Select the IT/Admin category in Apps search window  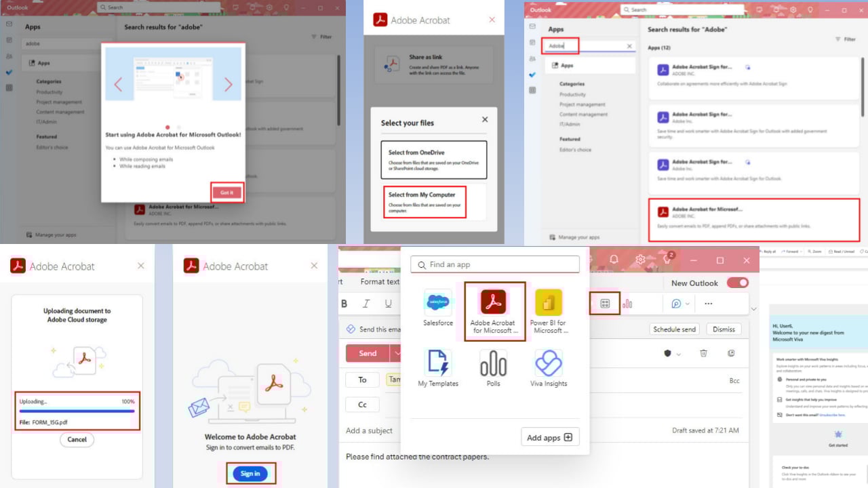(570, 125)
